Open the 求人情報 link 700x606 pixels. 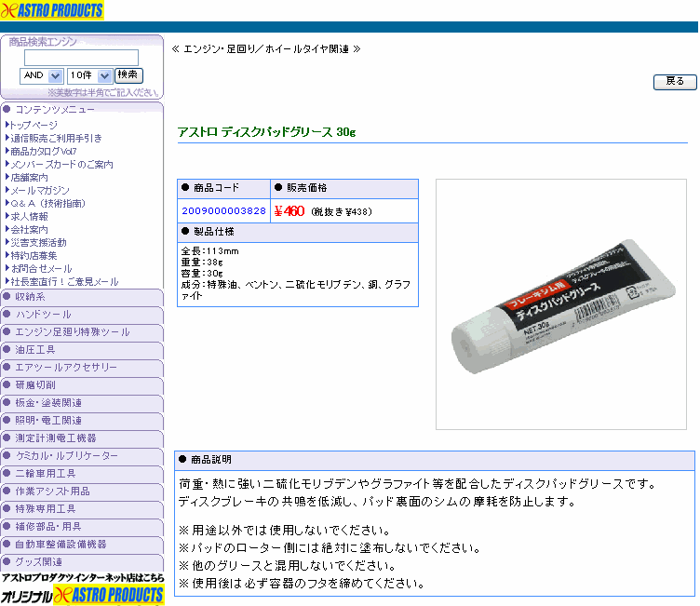pos(29,217)
